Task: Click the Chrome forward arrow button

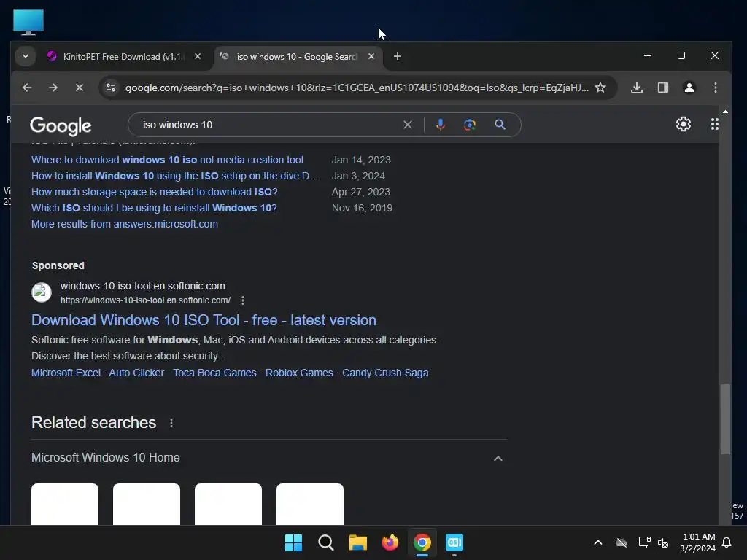Action: click(x=53, y=87)
